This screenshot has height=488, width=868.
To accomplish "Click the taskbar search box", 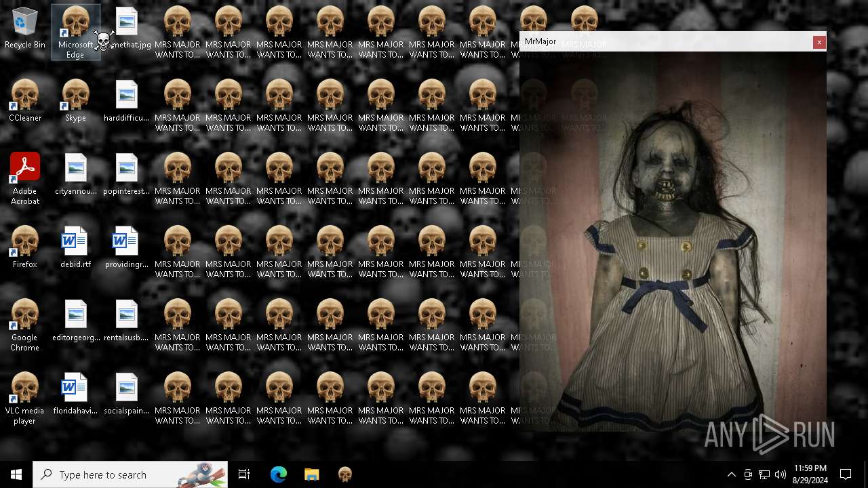I will (x=130, y=474).
